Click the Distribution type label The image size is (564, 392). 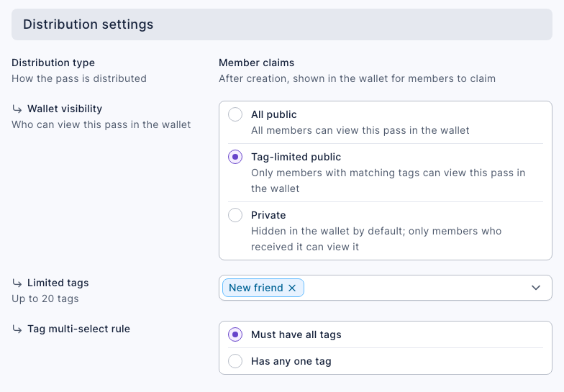(53, 63)
